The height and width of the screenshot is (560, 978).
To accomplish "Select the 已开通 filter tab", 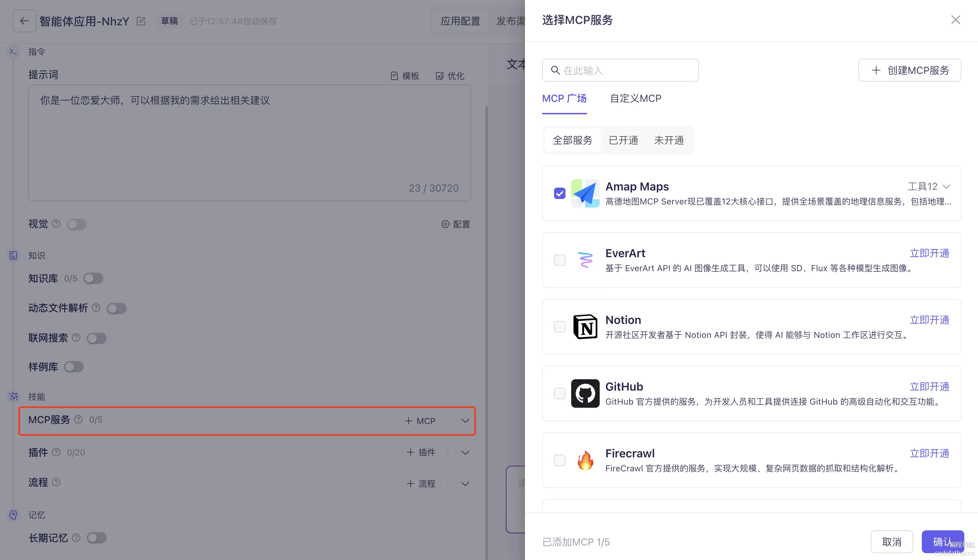I will 623,140.
